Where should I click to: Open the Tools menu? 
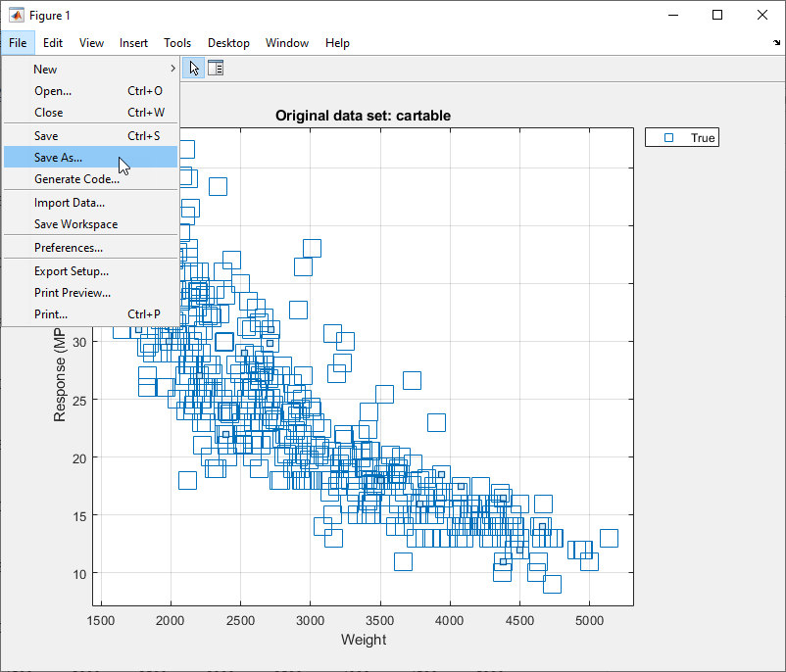tap(177, 43)
